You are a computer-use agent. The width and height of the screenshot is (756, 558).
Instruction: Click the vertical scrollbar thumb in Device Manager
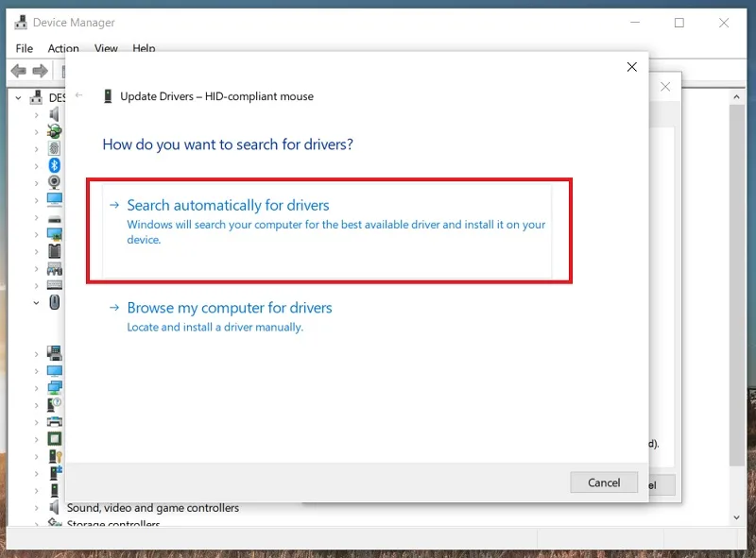(736, 285)
